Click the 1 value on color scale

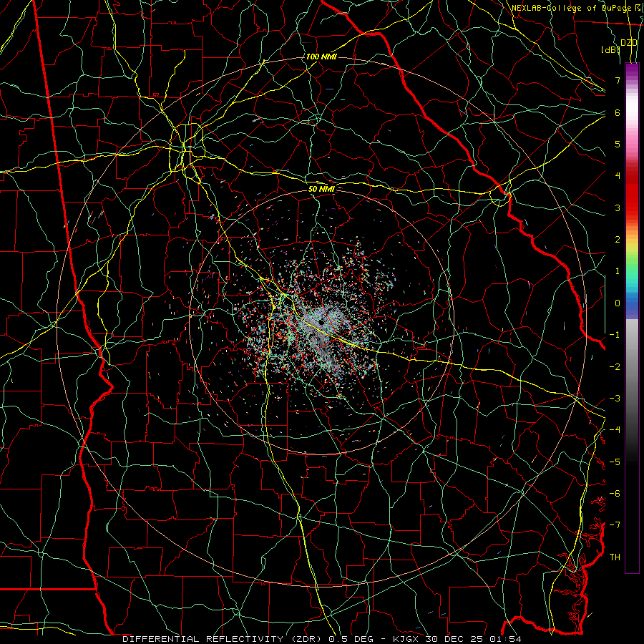[x=618, y=271]
